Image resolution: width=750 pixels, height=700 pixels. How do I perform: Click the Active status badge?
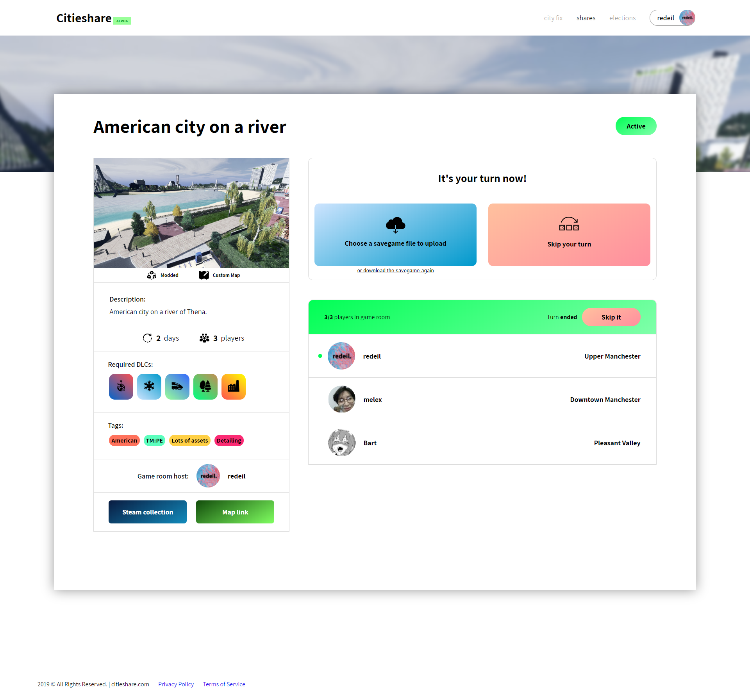tap(636, 126)
